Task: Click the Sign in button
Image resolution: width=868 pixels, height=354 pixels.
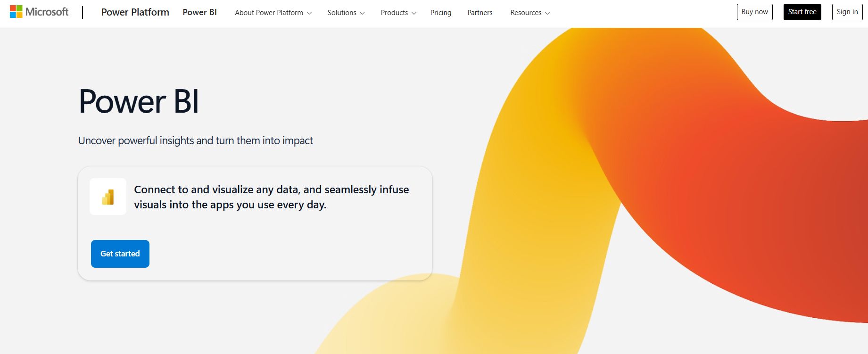Action: (847, 12)
